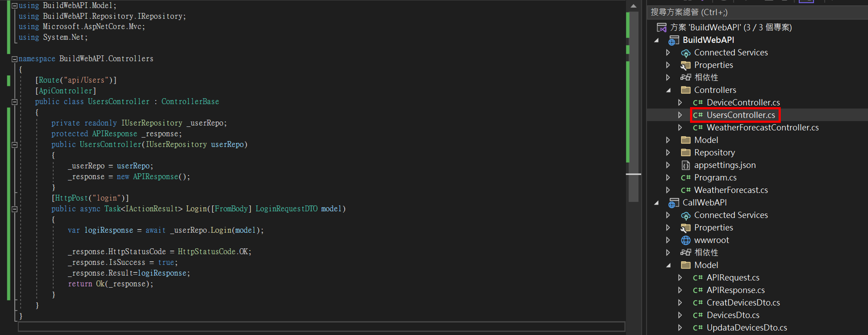The width and height of the screenshot is (868, 335).
Task: Expand the wwwroot node
Action: [x=668, y=240]
